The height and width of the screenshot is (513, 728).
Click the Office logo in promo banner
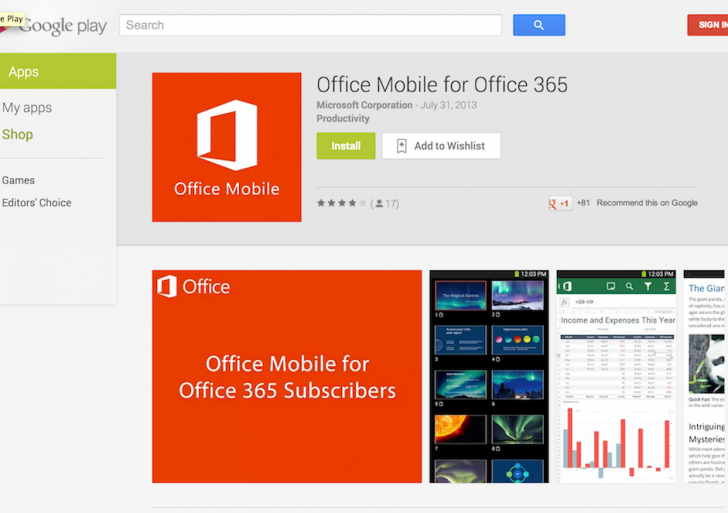click(194, 286)
